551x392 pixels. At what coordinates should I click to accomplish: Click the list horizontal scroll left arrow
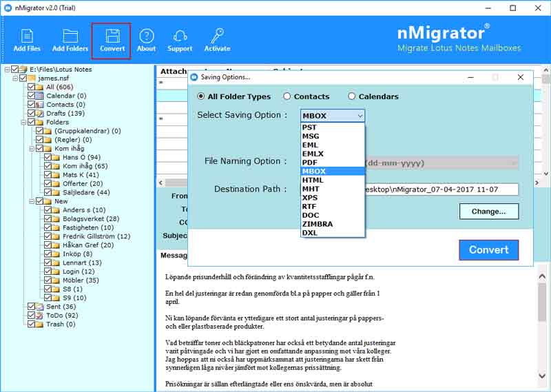(161, 183)
